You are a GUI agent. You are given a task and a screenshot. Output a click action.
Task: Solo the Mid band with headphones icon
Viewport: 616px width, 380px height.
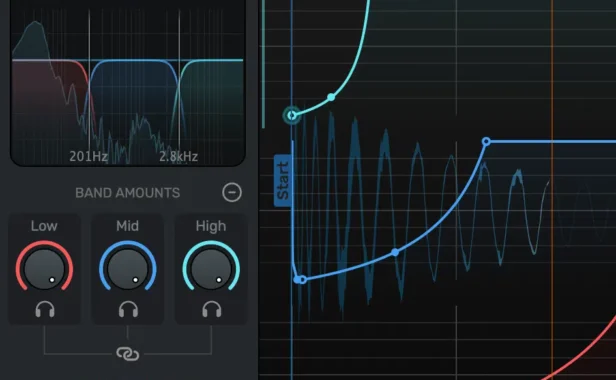(128, 309)
